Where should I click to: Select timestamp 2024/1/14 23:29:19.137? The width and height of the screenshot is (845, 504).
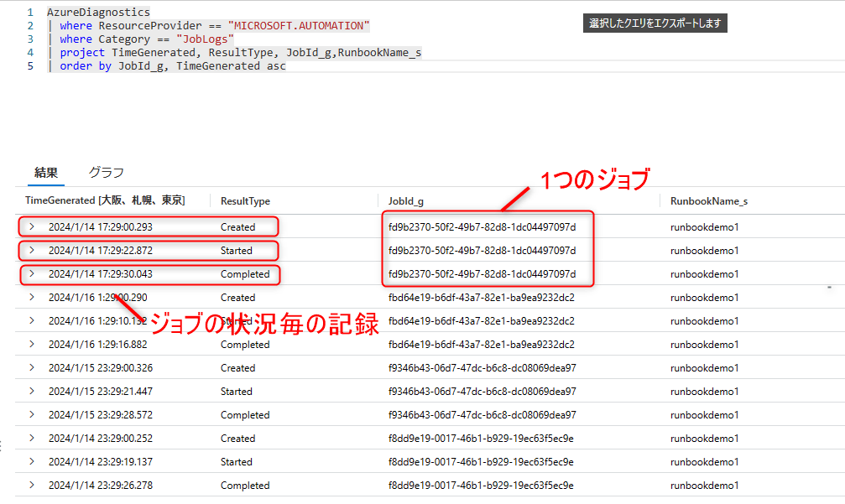click(101, 461)
